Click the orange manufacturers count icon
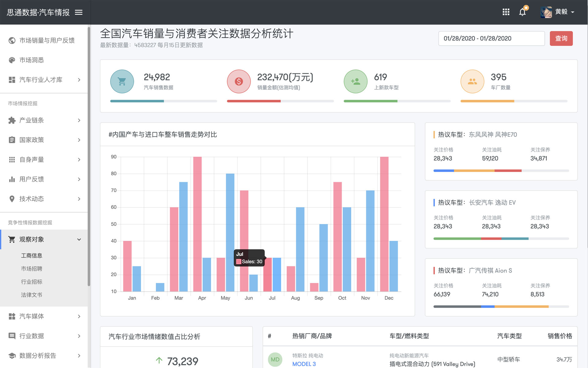The height and width of the screenshot is (368, 588). [472, 81]
